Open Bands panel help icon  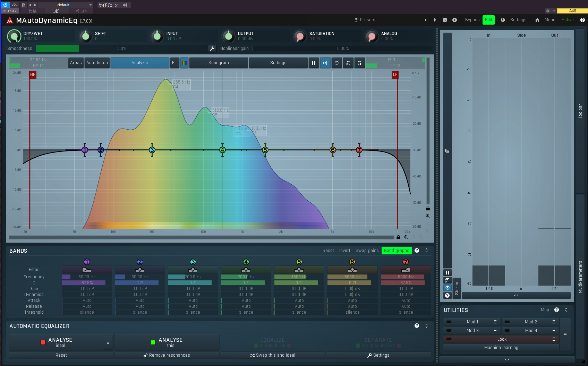pos(417,251)
